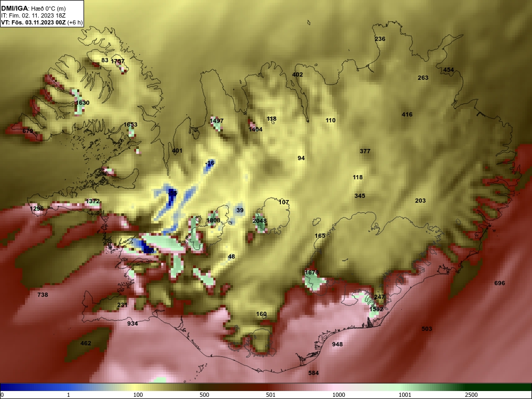Click the value 948 on the map
The height and width of the screenshot is (399, 532).
click(337, 344)
